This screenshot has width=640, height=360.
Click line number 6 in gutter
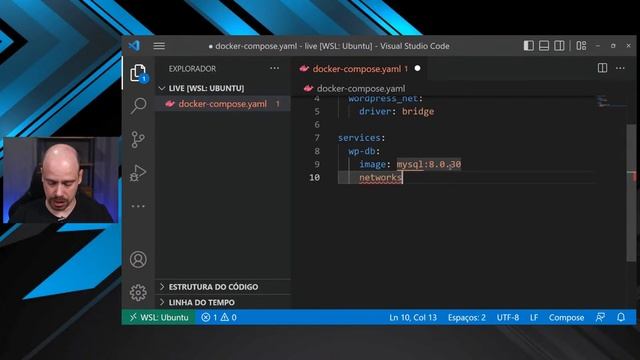point(317,124)
